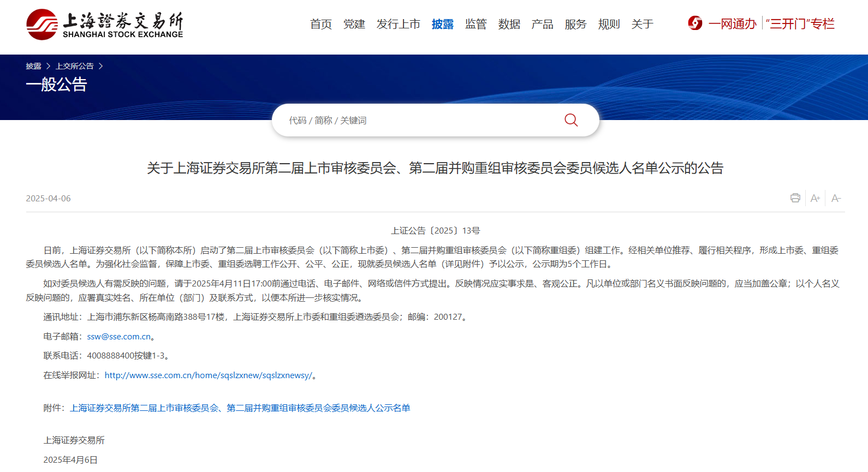Click the date 2025-04-06 below the title
868x472 pixels.
click(48, 199)
